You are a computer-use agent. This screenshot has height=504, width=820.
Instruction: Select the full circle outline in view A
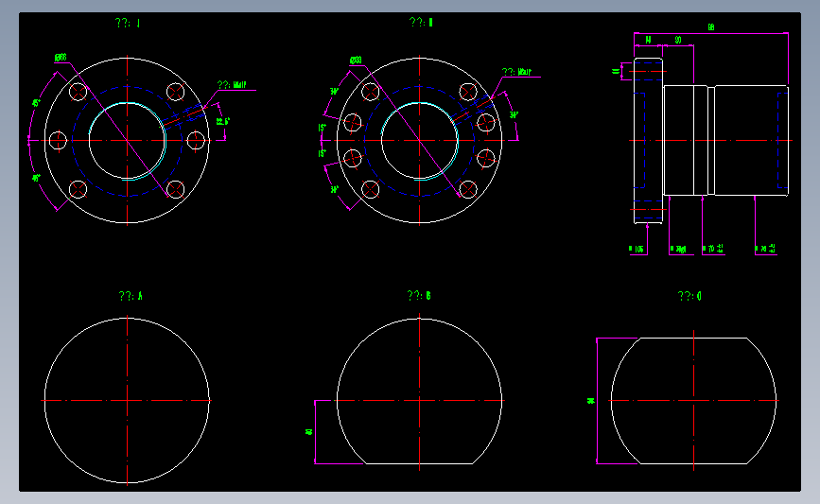[x=127, y=401]
